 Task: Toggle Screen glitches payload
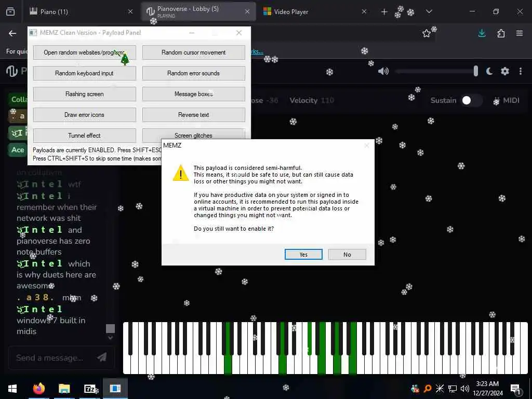tap(193, 135)
